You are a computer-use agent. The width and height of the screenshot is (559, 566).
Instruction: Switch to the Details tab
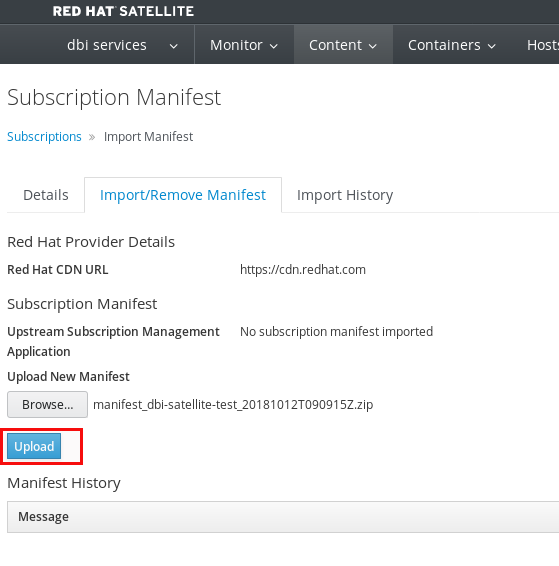pos(46,195)
